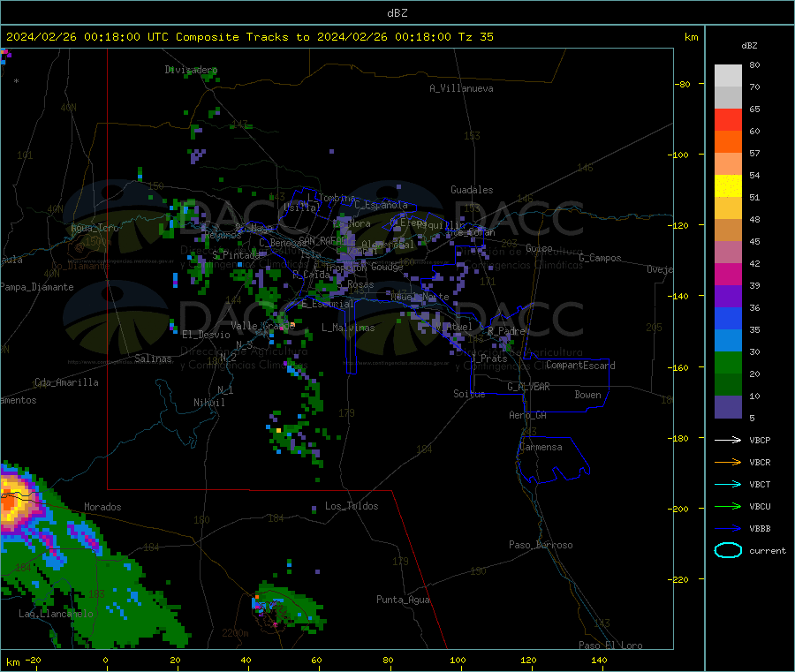Screen dimensions: 795x672
Task: Click the Lag.Llancanelo map label
Action: [x=57, y=614]
